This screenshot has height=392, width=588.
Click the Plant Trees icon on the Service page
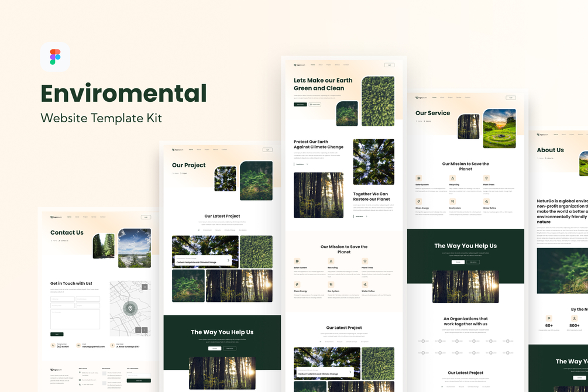point(486,178)
